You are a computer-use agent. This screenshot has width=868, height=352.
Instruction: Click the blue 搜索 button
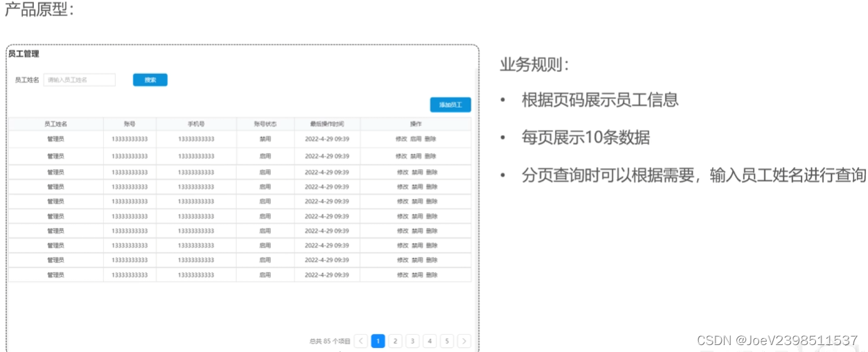coord(150,80)
